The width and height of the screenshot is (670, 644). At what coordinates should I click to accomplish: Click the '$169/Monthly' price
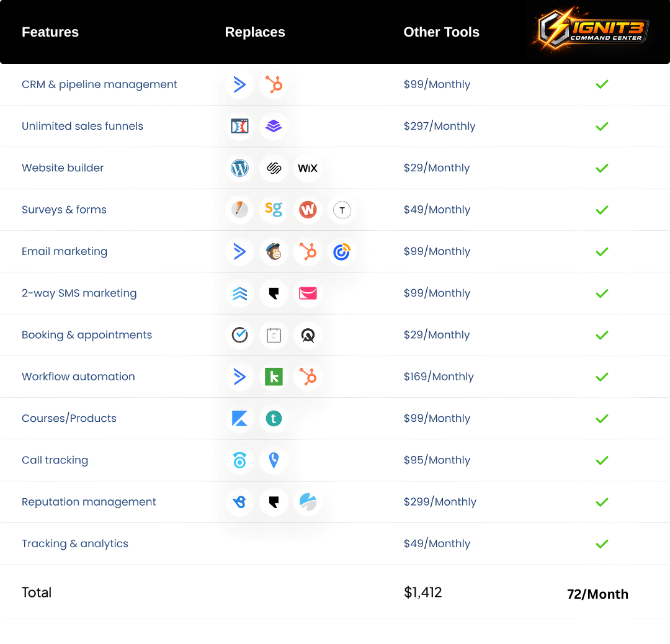pos(439,377)
